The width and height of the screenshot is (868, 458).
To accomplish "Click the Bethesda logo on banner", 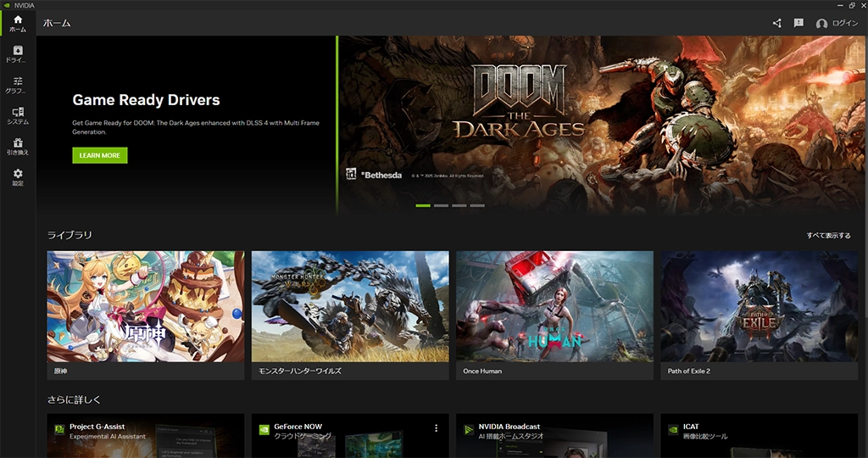I will tap(381, 175).
